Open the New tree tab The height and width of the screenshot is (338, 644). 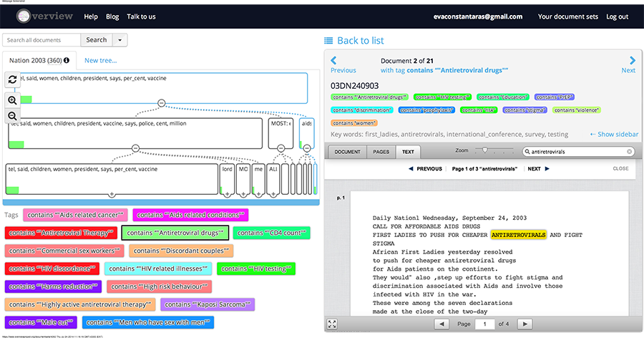(x=100, y=61)
